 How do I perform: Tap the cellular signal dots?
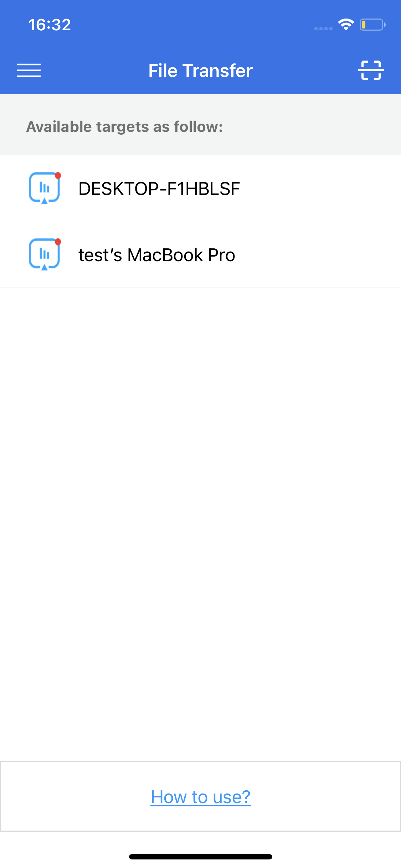point(323,29)
